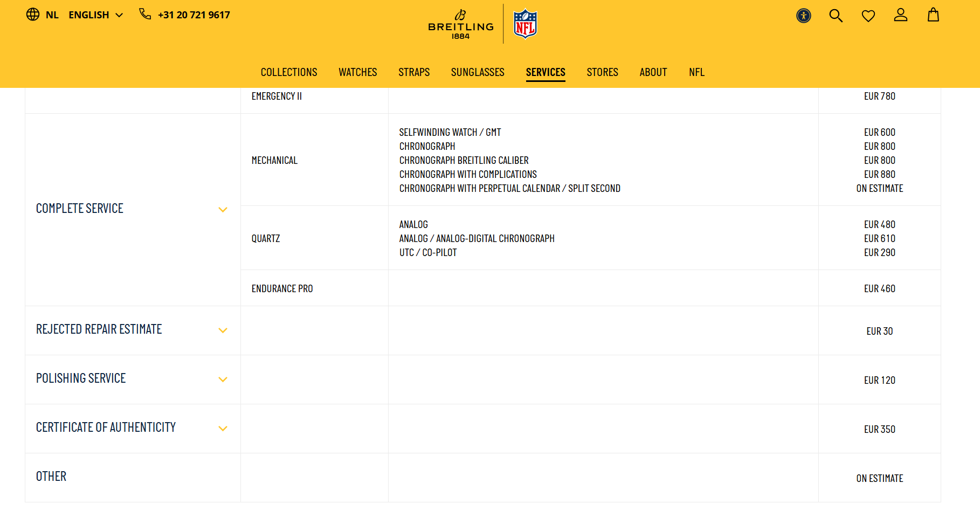Open the Collections menu
Image resolution: width=980 pixels, height=531 pixels.
tap(289, 72)
